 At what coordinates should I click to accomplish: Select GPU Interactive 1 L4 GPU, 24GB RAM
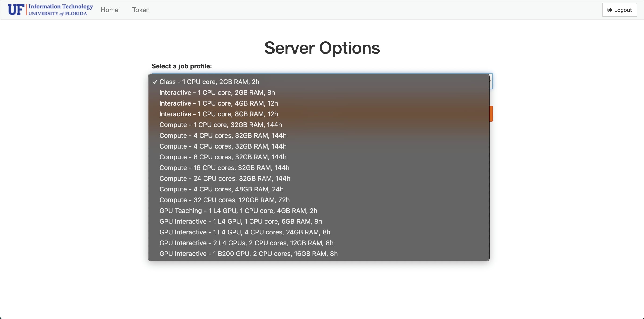(318, 232)
